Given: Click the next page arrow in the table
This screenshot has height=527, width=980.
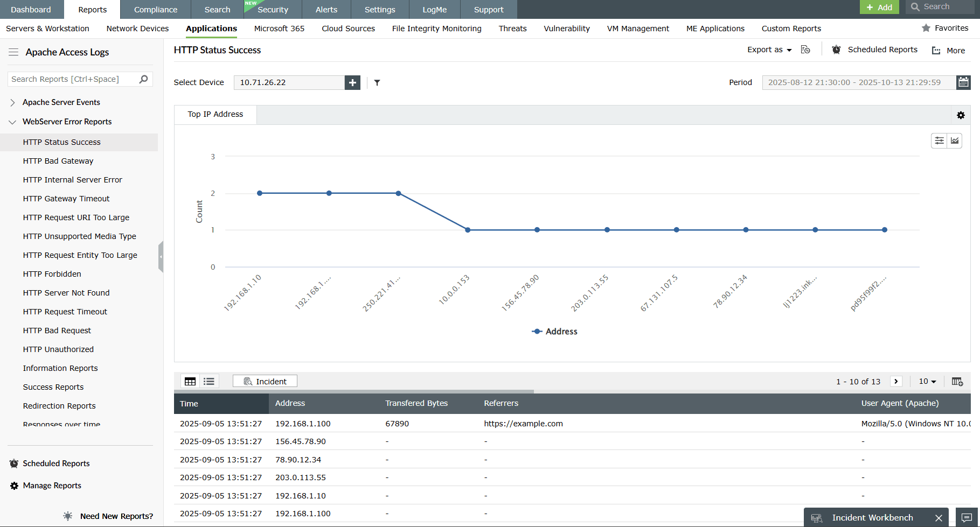Looking at the screenshot, I should click(896, 381).
